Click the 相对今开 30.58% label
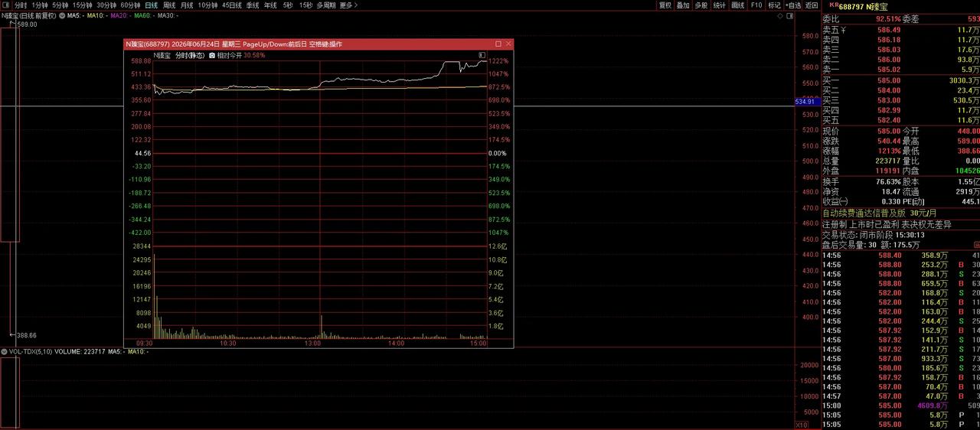The width and height of the screenshot is (980, 430). 241,55
